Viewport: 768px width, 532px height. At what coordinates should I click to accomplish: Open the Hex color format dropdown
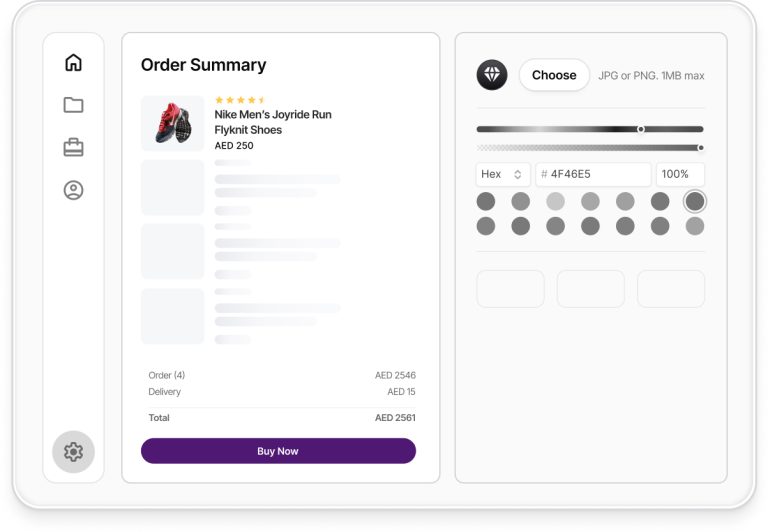click(502, 174)
